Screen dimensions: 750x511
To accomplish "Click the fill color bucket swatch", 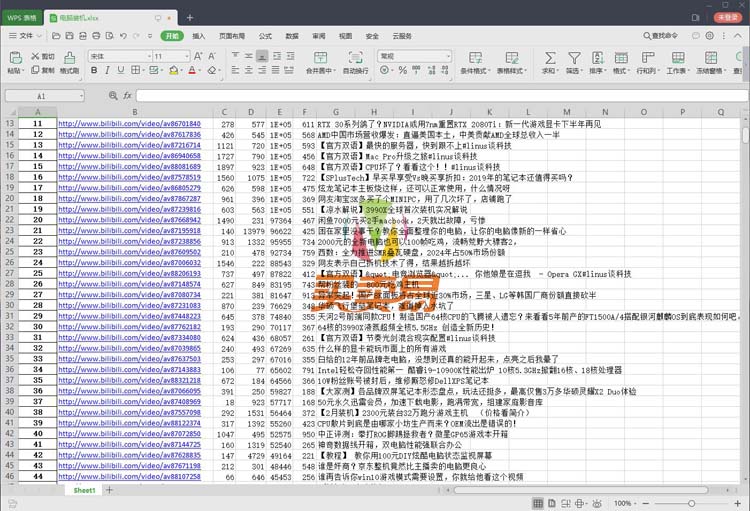I will click(174, 70).
